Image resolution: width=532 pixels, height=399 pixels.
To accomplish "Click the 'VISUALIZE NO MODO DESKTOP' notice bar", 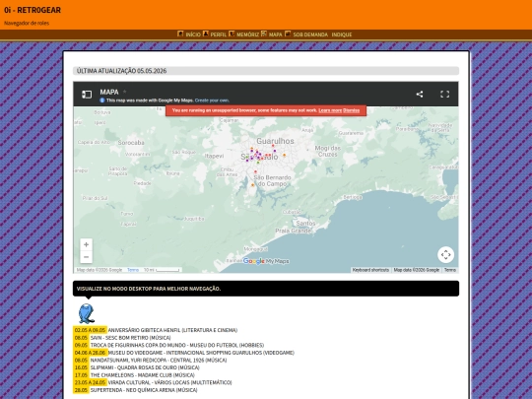I will tap(266, 289).
